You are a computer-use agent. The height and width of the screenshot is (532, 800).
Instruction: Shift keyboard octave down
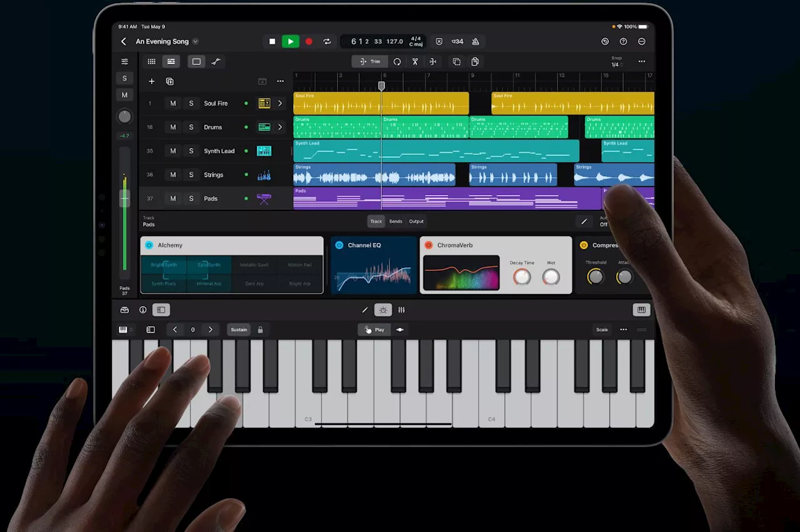pos(175,330)
